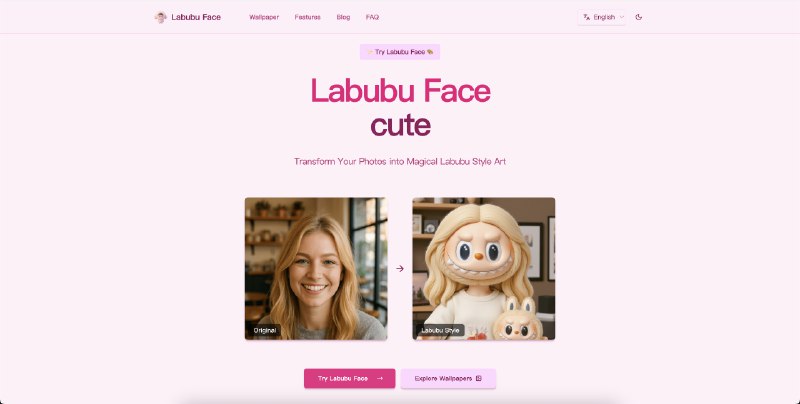Click the Explore Wallpapers button
Screen dimensions: 800x404
click(x=448, y=378)
